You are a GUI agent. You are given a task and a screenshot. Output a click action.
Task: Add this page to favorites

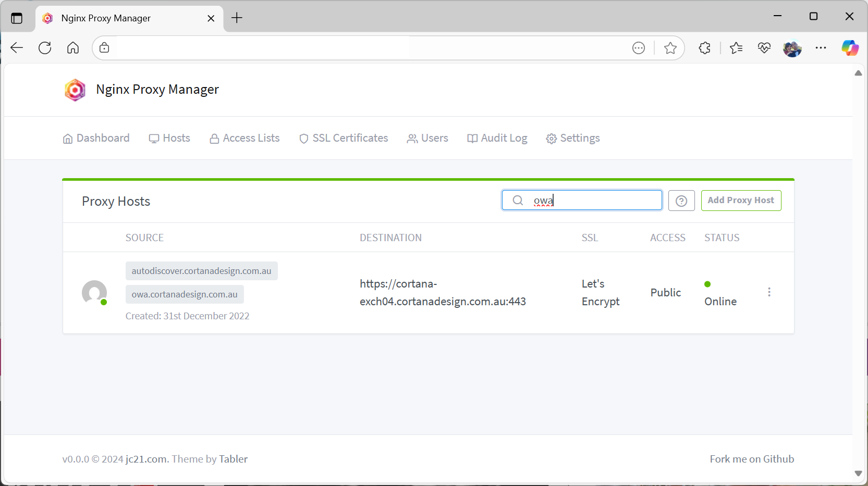click(x=670, y=48)
